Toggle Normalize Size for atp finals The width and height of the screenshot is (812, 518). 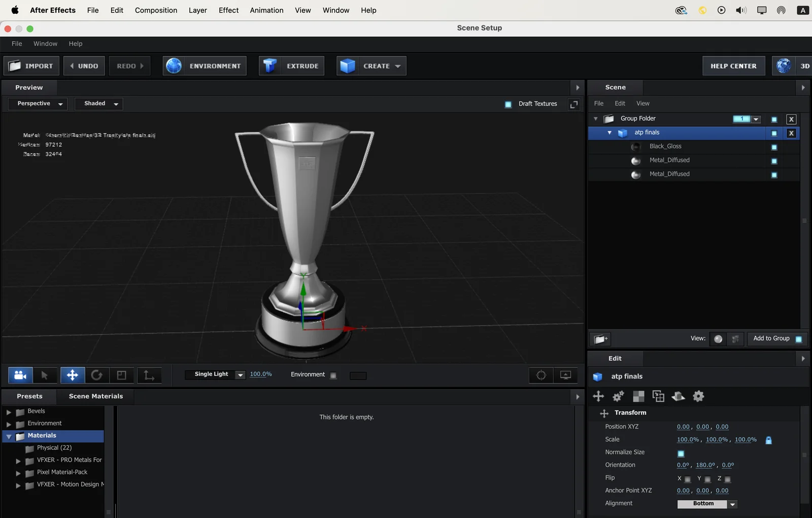tap(681, 453)
